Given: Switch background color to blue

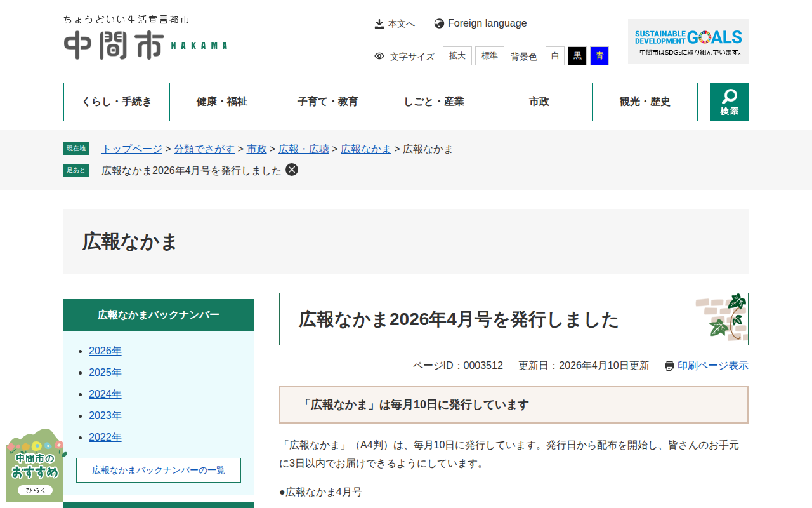Looking at the screenshot, I should click(x=599, y=56).
